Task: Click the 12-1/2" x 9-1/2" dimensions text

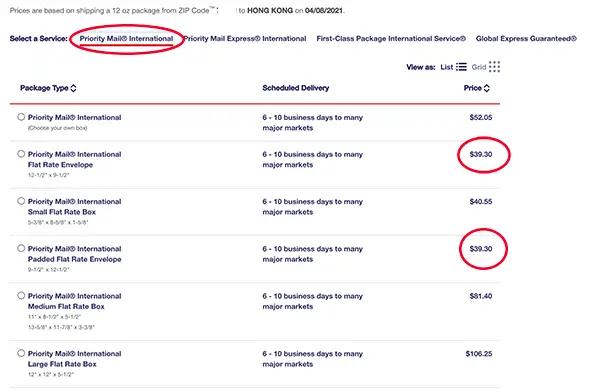Action: [x=48, y=175]
